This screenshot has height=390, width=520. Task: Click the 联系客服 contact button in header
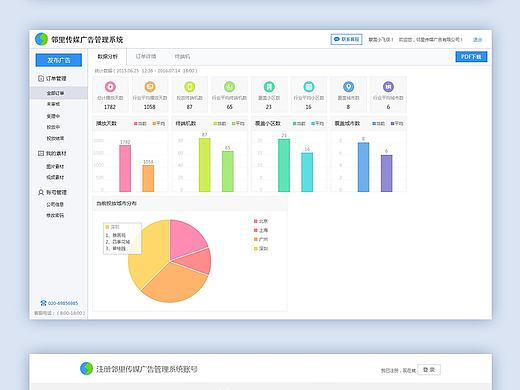pyautogui.click(x=347, y=39)
